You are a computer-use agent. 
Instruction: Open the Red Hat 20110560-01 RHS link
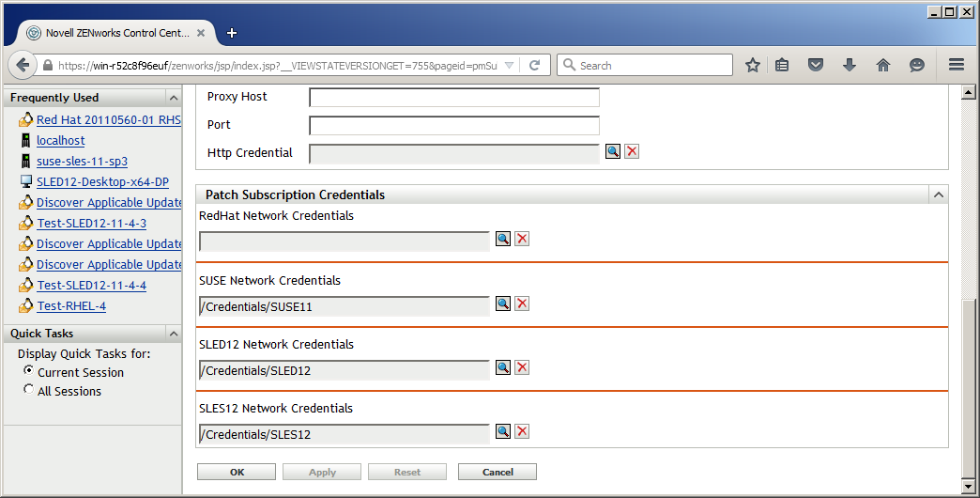point(109,119)
